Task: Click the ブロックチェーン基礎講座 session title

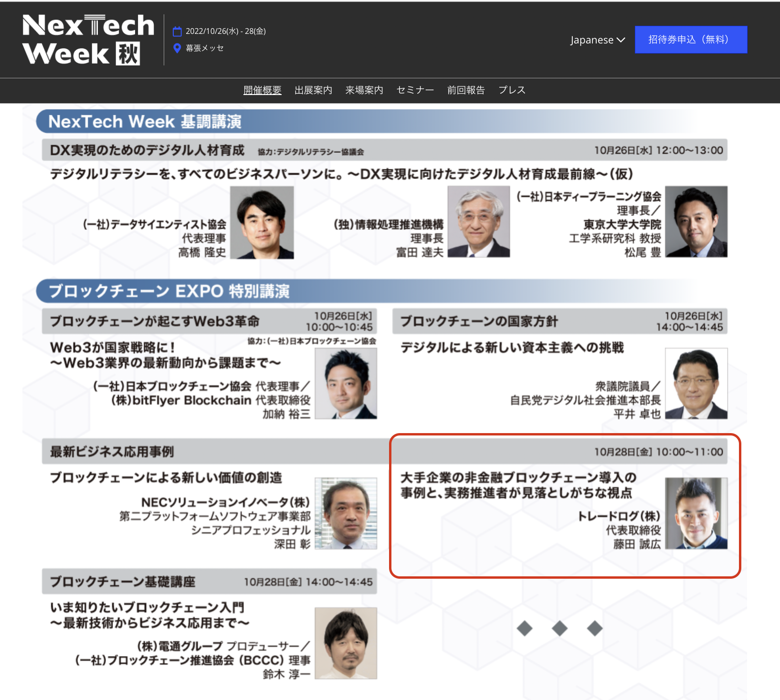Action: pos(123,582)
